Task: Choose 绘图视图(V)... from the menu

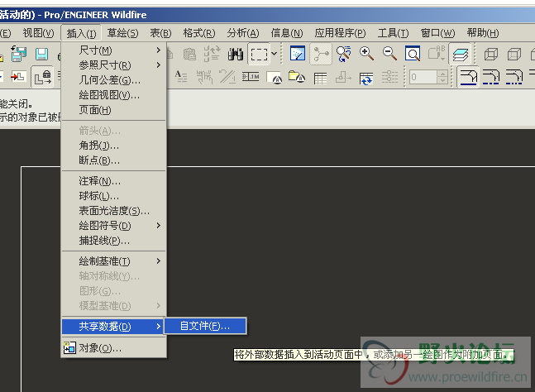Action: click(x=114, y=95)
